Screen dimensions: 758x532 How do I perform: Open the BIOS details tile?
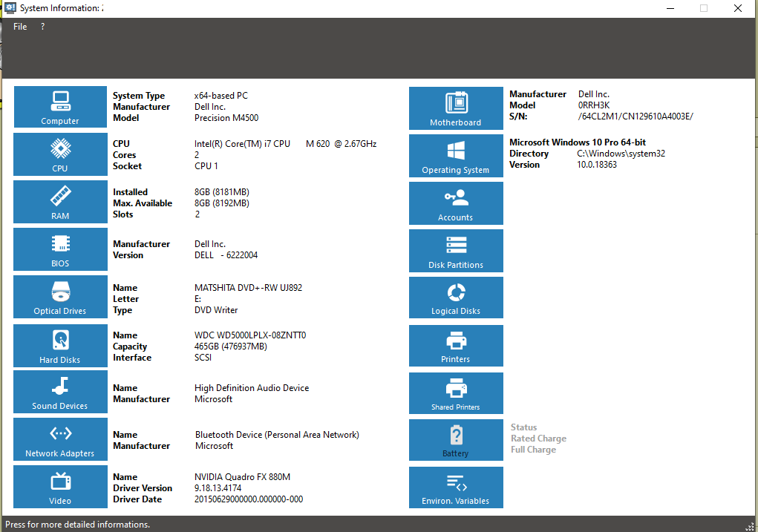pos(60,249)
